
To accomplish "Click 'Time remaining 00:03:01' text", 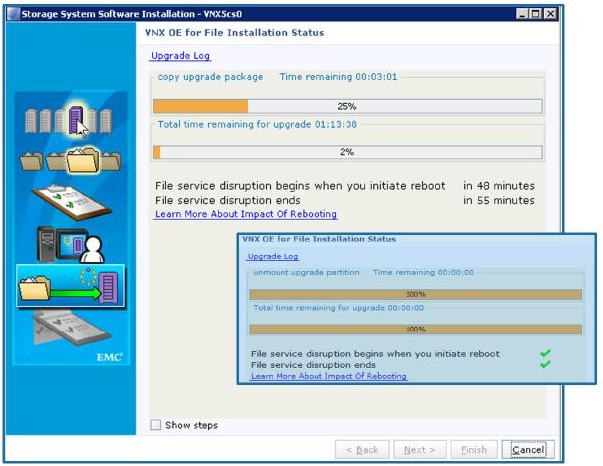I will pos(338,77).
